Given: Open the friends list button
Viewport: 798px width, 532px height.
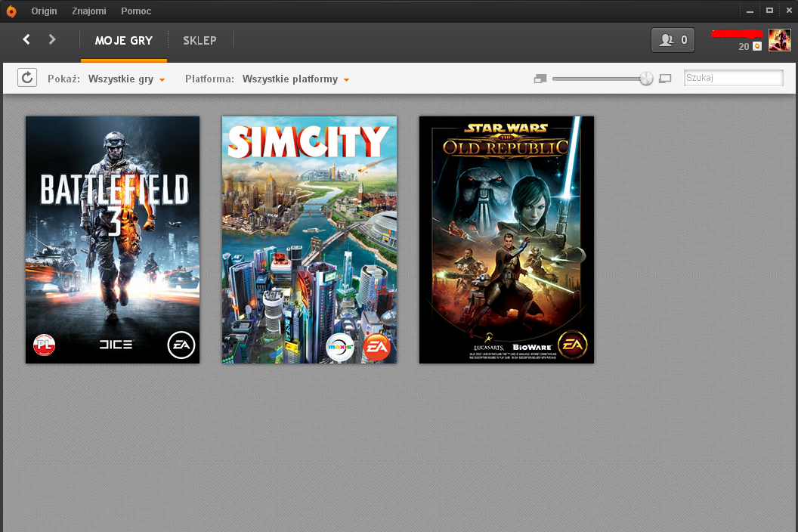Looking at the screenshot, I should 673,40.
